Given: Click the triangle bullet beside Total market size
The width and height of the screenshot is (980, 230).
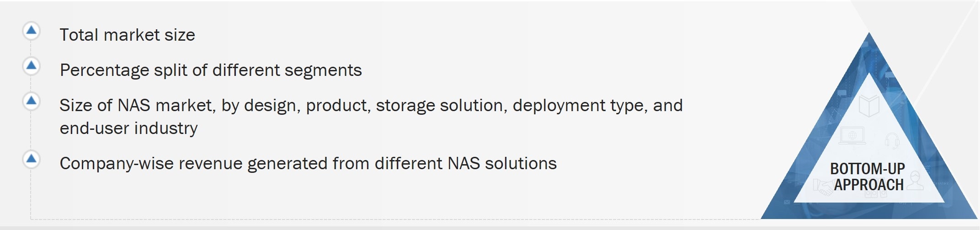Looking at the screenshot, I should click(x=31, y=31).
